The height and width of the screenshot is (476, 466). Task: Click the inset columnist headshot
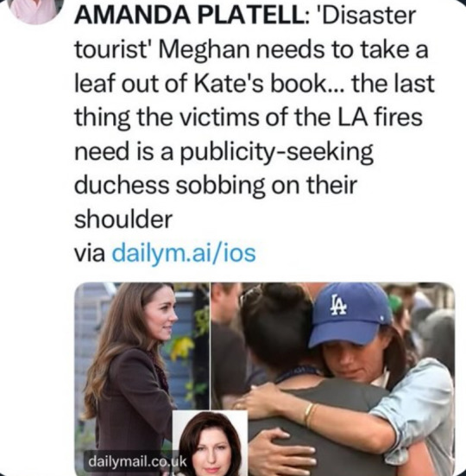point(210,443)
